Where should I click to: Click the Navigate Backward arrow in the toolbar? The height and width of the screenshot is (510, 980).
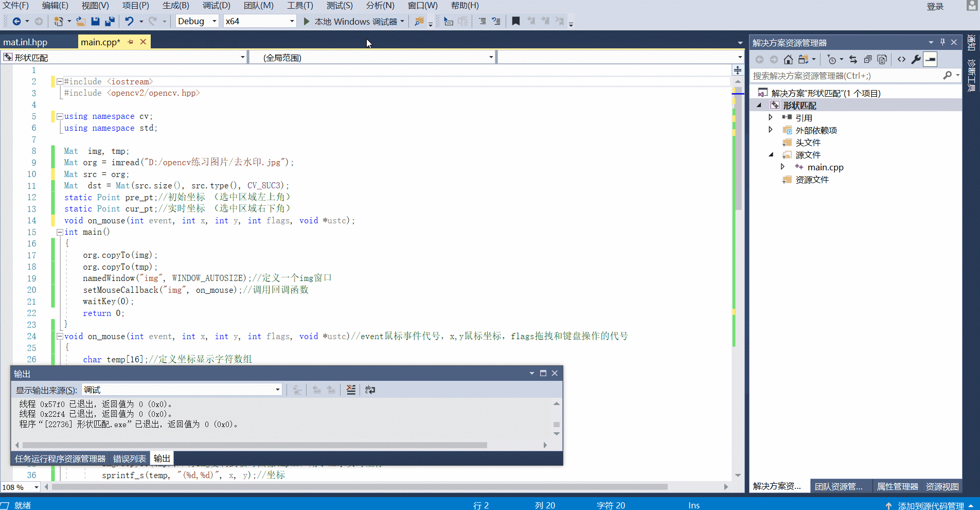16,21
